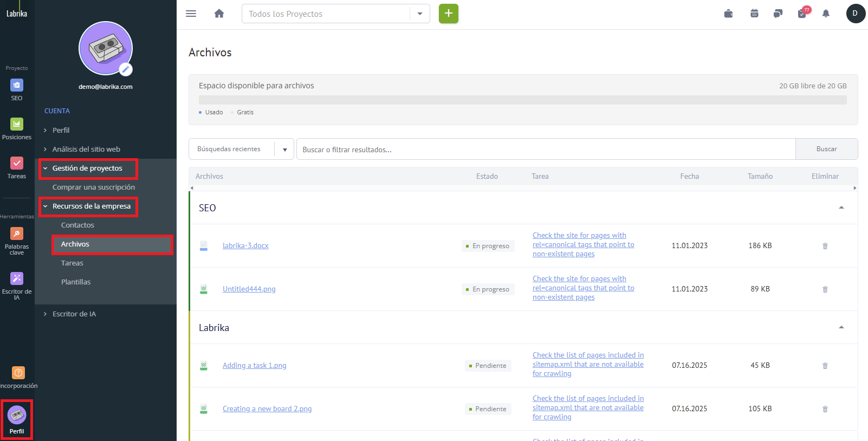The width and height of the screenshot is (868, 441).
Task: Click the En progreso status of labrika-3.docx
Action: tap(488, 246)
